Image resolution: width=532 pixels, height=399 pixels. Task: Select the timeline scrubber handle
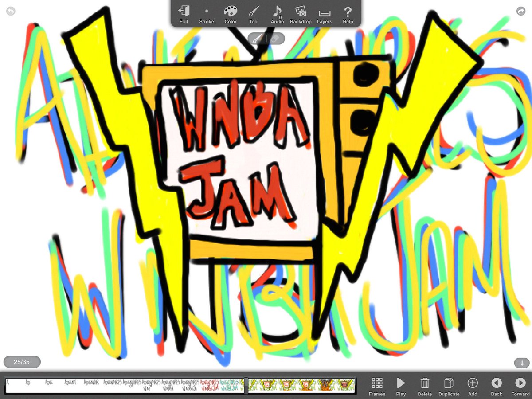(x=246, y=386)
